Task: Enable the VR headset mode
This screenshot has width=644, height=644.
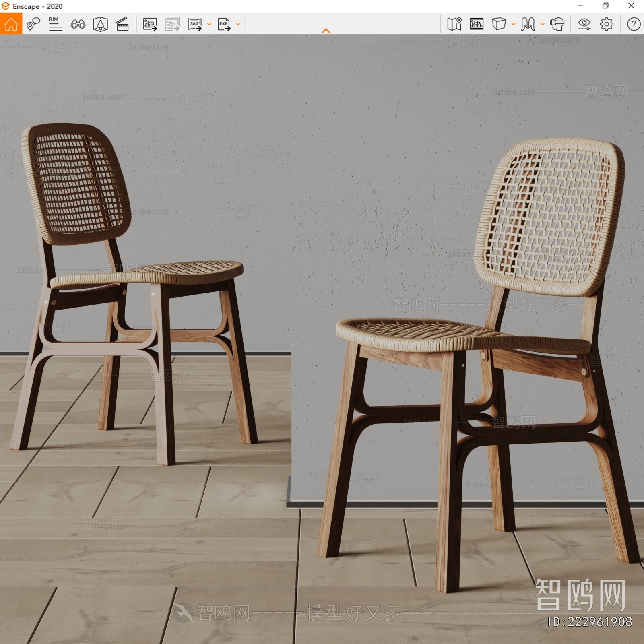Action: pyautogui.click(x=557, y=24)
